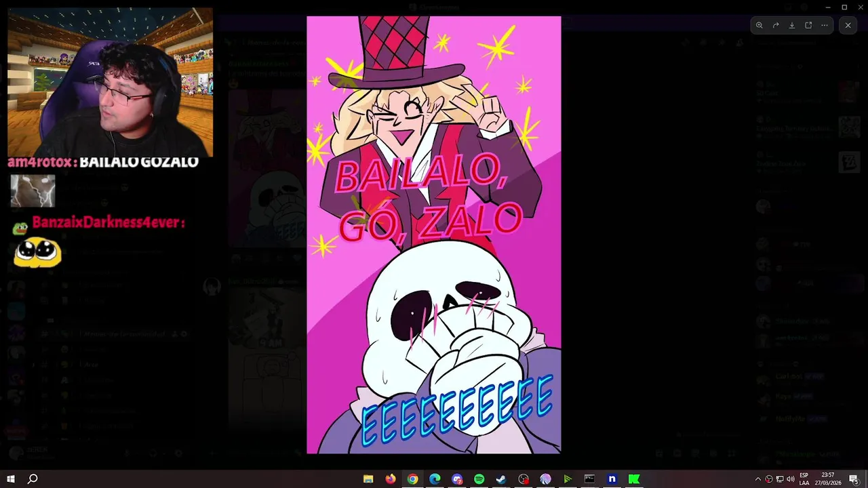Open the command prompt taskbar icon
The height and width of the screenshot is (488, 868).
point(589,479)
